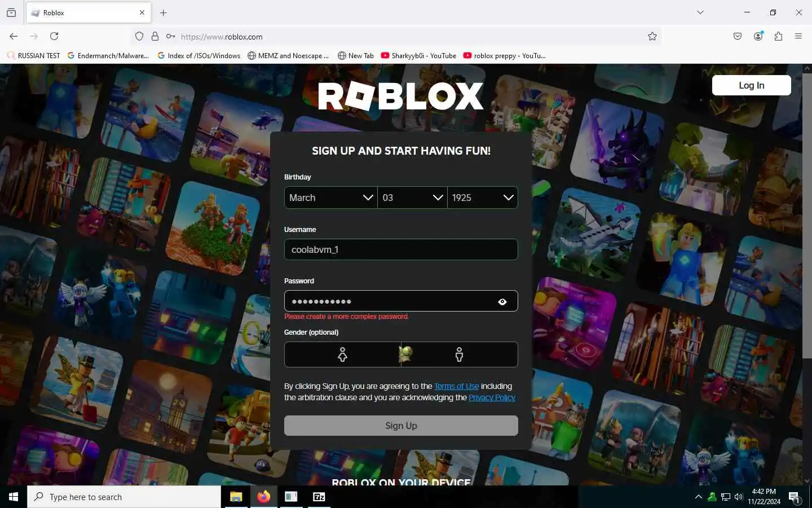Open the Index of /ISOs/Windows bookmark
Image resolution: width=812 pixels, height=508 pixels.
tap(199, 55)
